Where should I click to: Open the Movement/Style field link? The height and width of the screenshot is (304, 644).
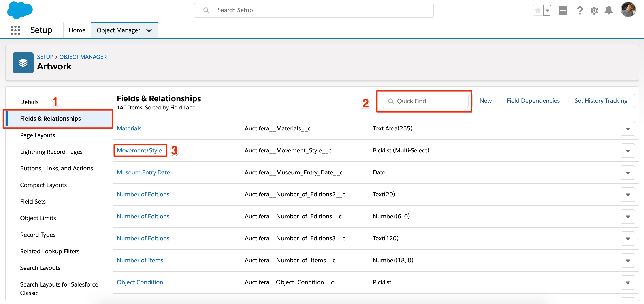click(x=139, y=150)
